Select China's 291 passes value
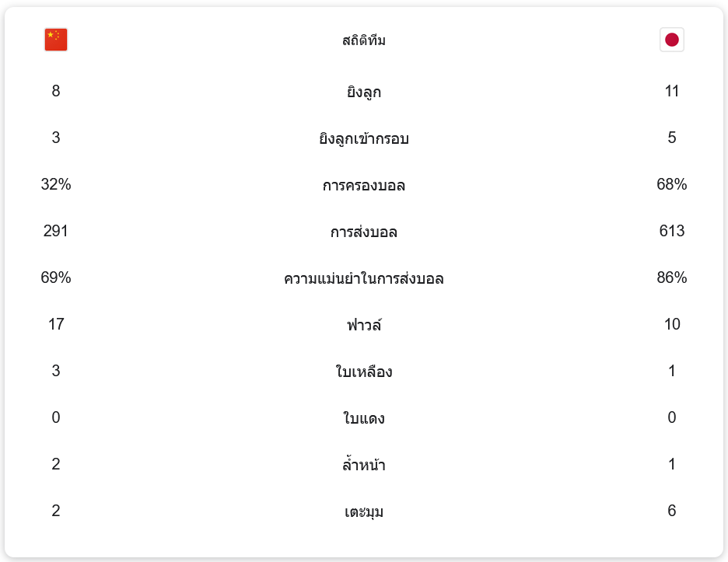The image size is (728, 562). click(56, 231)
